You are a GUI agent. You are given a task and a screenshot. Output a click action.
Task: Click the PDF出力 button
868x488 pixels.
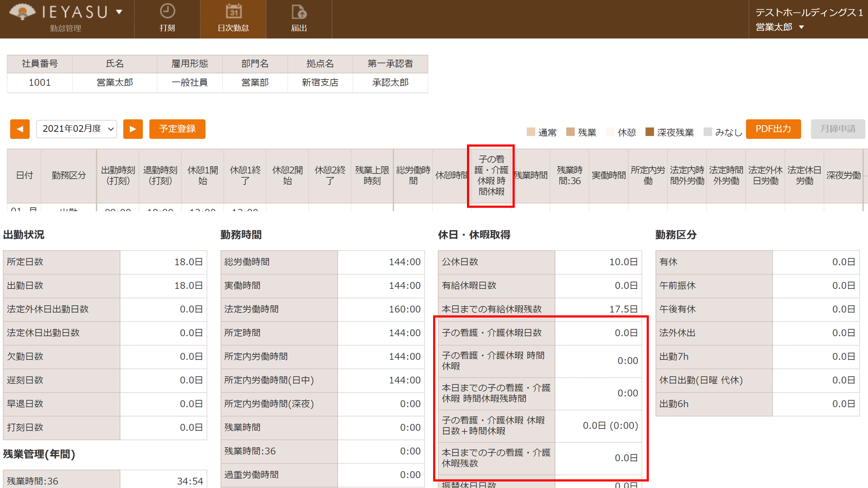[773, 129]
